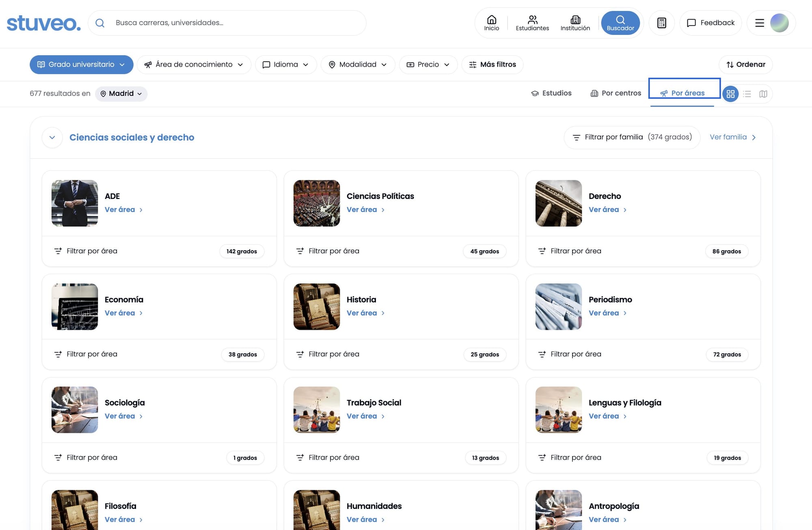Click filter icon in Periodismo card
Viewport: 812px width, 530px height.
pos(542,354)
